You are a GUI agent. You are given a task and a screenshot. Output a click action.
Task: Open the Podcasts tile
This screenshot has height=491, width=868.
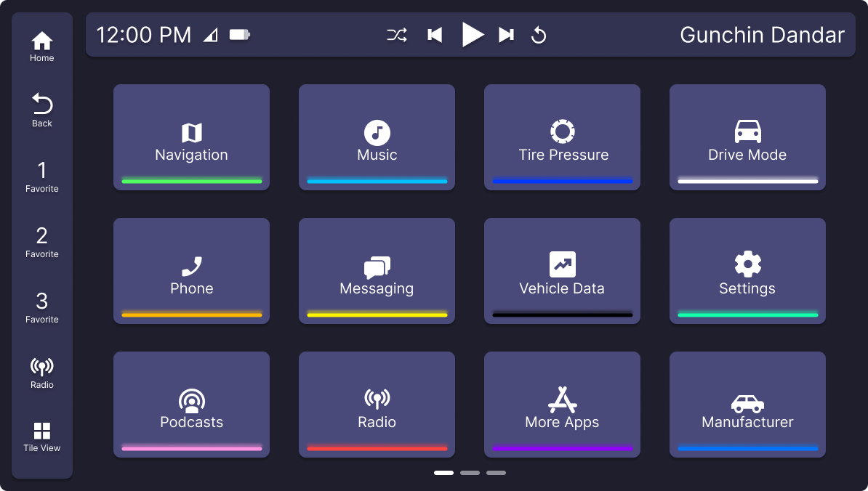(x=191, y=405)
